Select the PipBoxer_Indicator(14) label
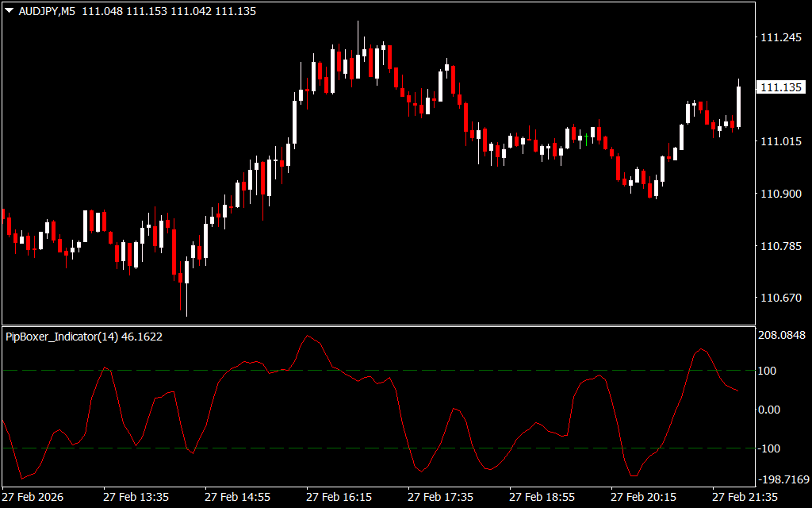 point(62,337)
